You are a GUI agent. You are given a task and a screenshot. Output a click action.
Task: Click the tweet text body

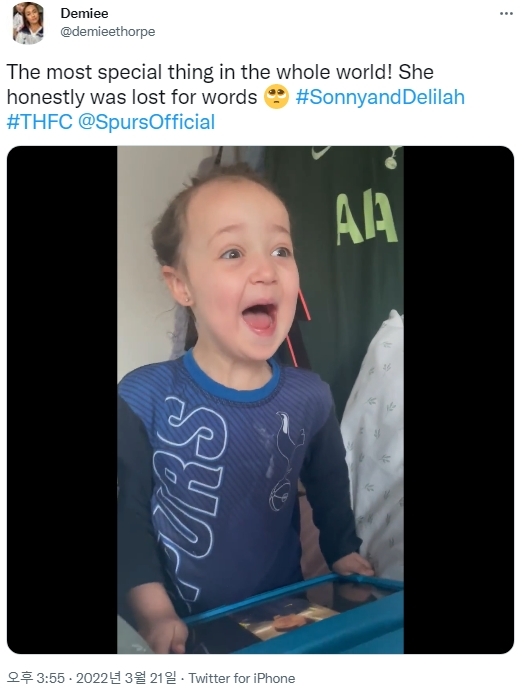point(235,97)
